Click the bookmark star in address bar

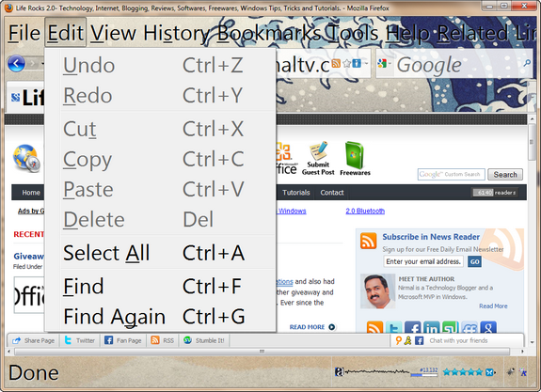coord(347,63)
